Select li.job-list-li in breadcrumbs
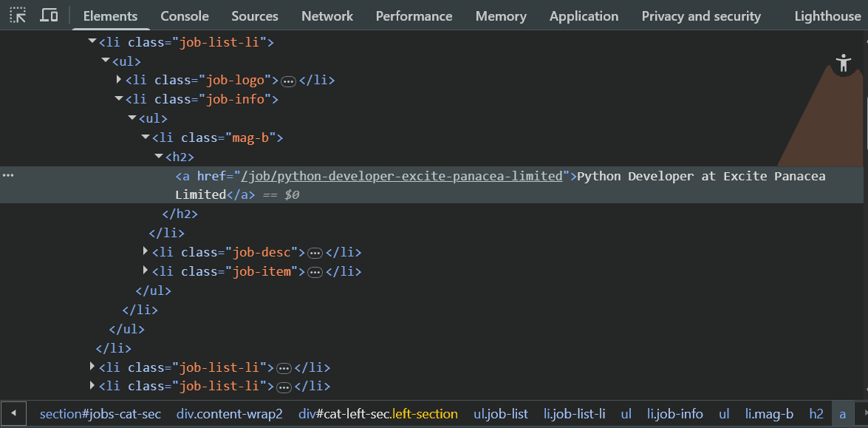868x428 pixels. (575, 414)
